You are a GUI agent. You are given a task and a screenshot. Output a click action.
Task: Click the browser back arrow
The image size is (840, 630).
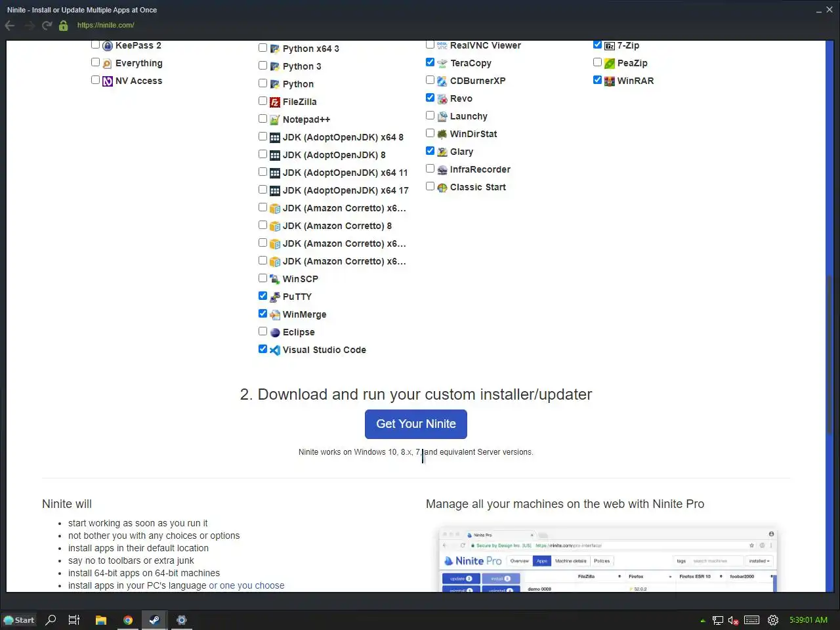10,26
